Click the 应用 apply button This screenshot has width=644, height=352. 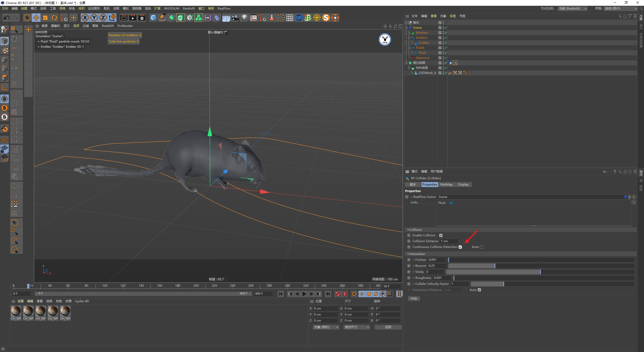point(388,327)
